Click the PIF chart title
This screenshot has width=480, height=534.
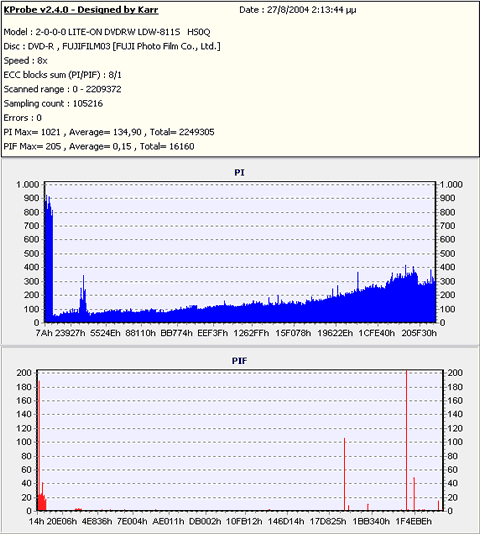239,361
